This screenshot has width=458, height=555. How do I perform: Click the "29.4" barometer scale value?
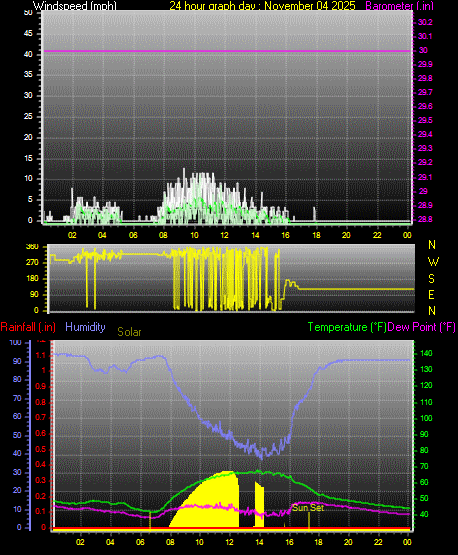coord(425,135)
